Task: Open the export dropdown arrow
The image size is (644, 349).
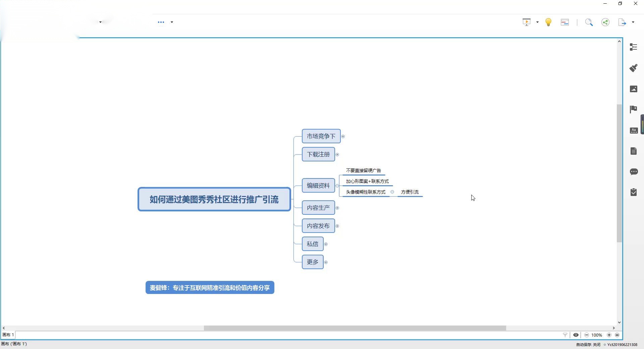Action: 633,22
